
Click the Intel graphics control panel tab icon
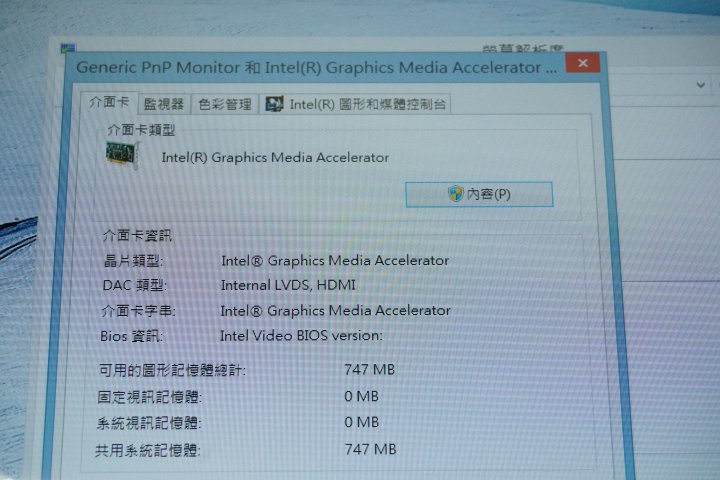274,104
